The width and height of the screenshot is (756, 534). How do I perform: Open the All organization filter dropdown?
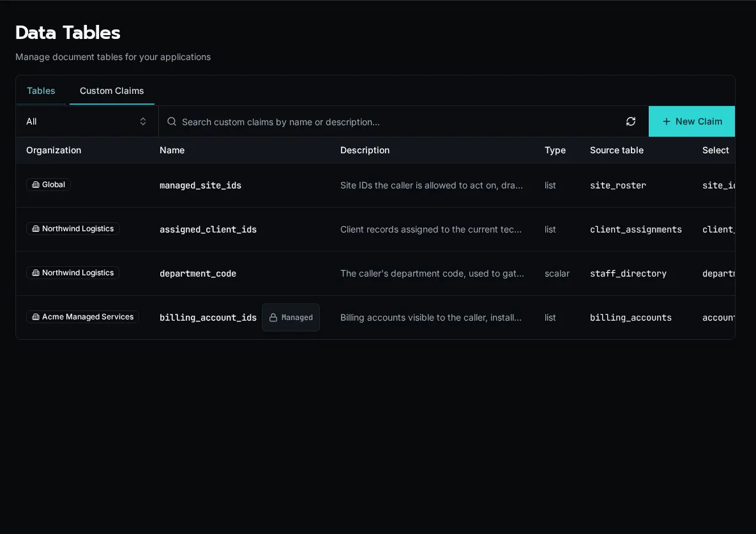[87, 121]
